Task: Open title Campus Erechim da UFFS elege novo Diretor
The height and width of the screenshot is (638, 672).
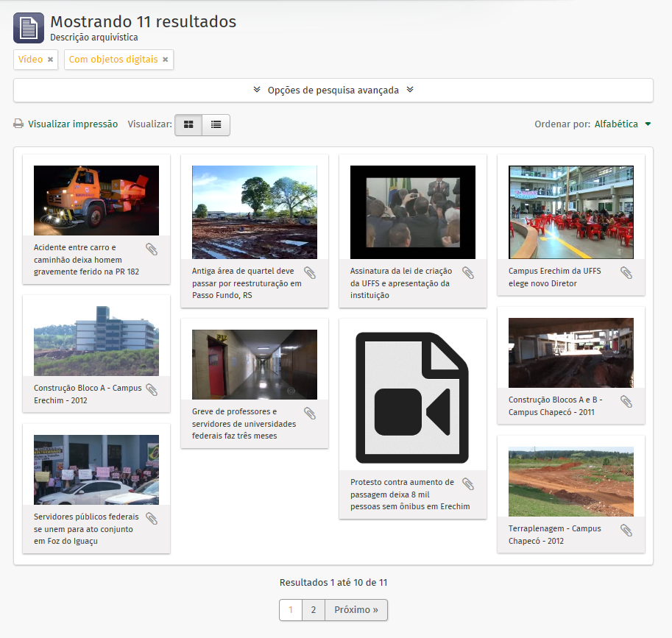Action: [554, 277]
